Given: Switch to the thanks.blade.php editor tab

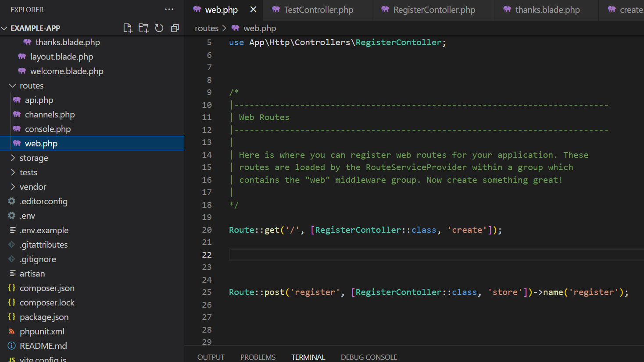Looking at the screenshot, I should coord(547,10).
